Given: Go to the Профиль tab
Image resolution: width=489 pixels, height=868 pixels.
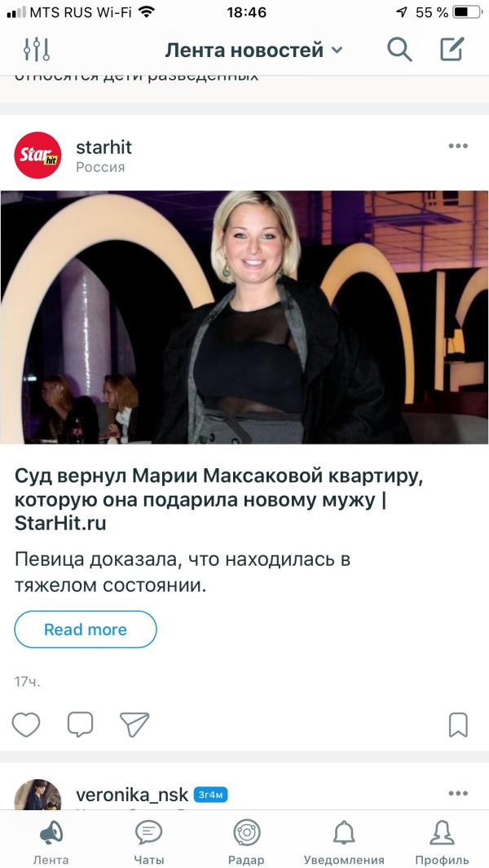Looking at the screenshot, I should pos(442,843).
